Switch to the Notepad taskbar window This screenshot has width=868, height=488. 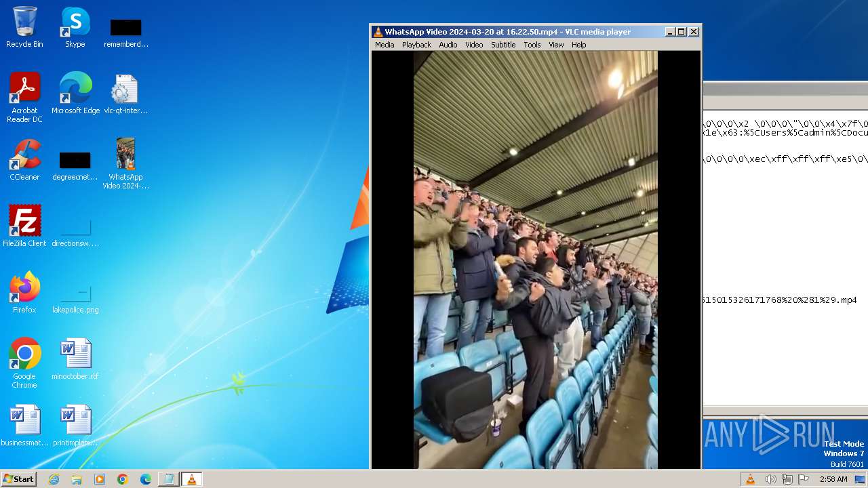(x=169, y=479)
